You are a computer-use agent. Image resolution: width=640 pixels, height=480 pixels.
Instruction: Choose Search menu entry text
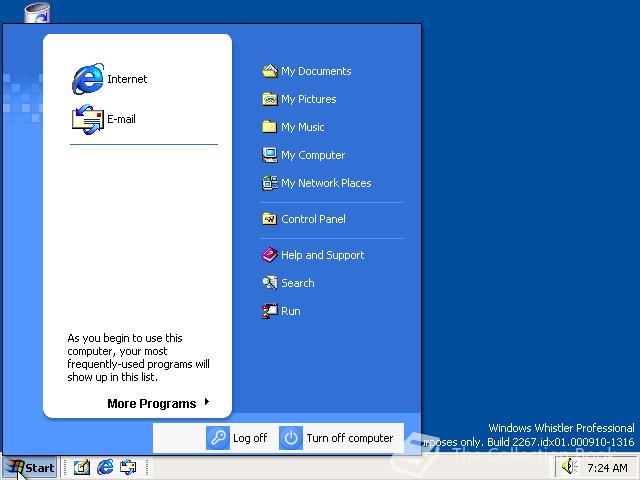click(x=298, y=283)
